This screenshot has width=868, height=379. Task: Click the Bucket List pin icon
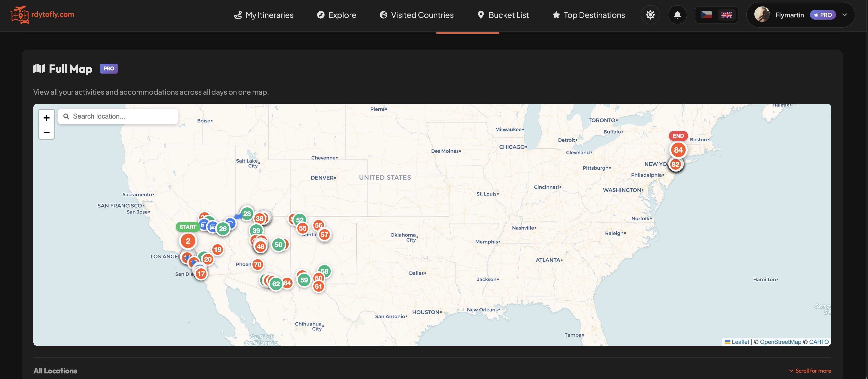481,15
